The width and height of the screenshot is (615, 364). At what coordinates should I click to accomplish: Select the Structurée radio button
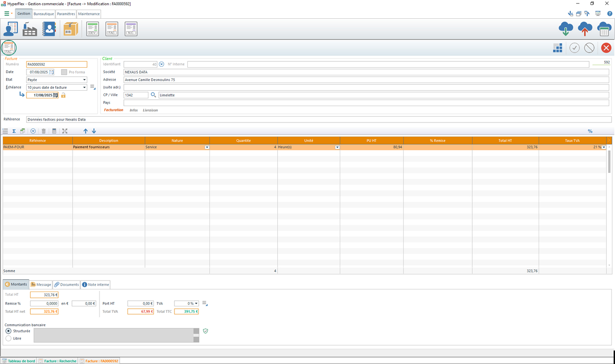tap(9, 331)
